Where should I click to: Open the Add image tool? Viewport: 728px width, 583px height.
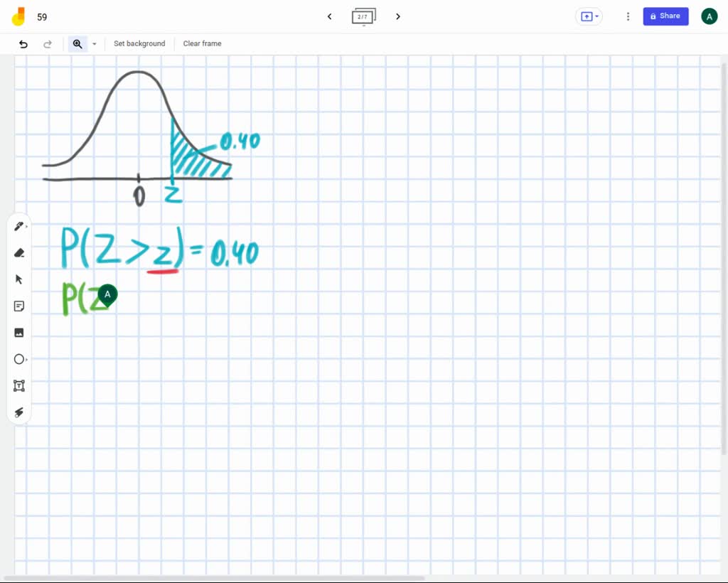(x=19, y=332)
